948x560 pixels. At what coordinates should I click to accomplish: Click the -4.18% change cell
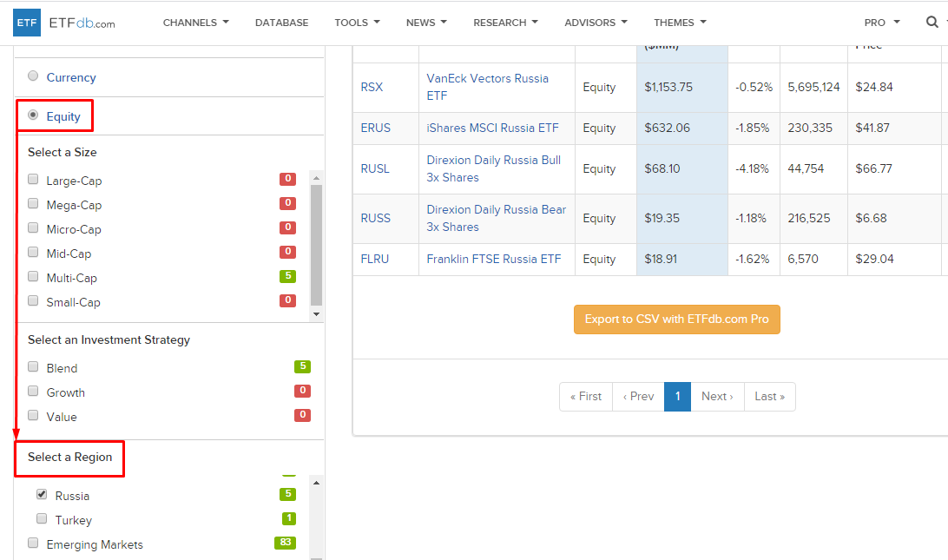[752, 168]
